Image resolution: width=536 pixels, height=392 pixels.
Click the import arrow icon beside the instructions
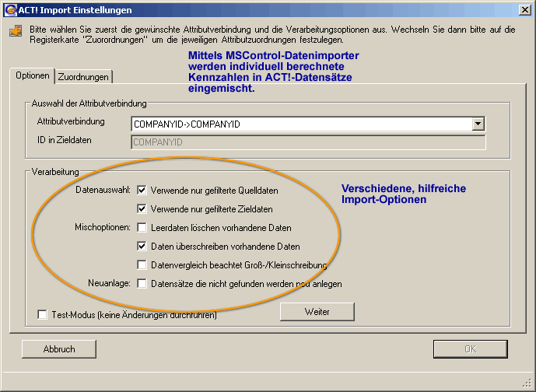point(16,31)
